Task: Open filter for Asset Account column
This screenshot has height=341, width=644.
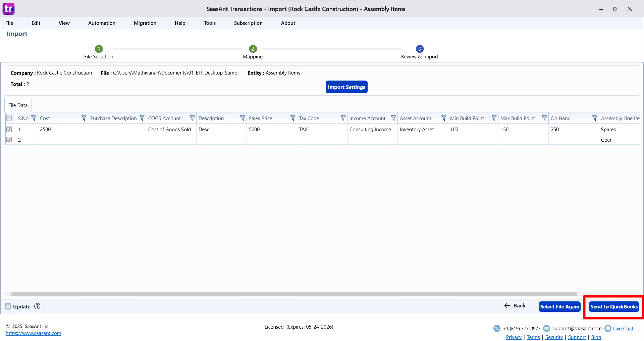Action: (x=444, y=118)
